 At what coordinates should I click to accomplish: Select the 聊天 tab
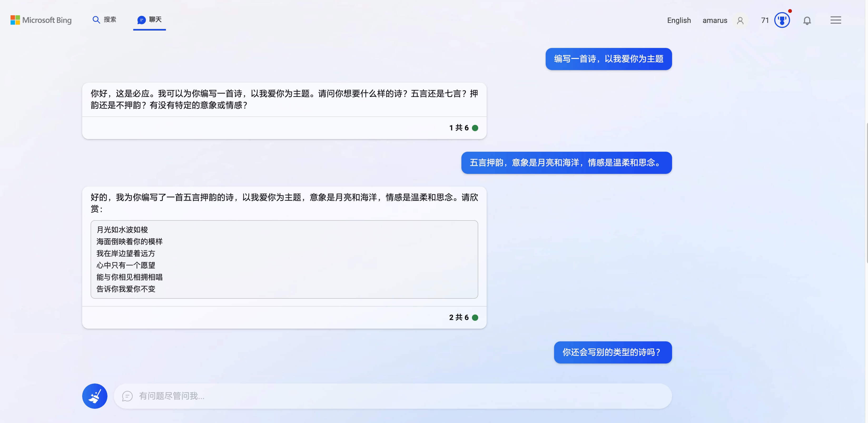[155, 19]
